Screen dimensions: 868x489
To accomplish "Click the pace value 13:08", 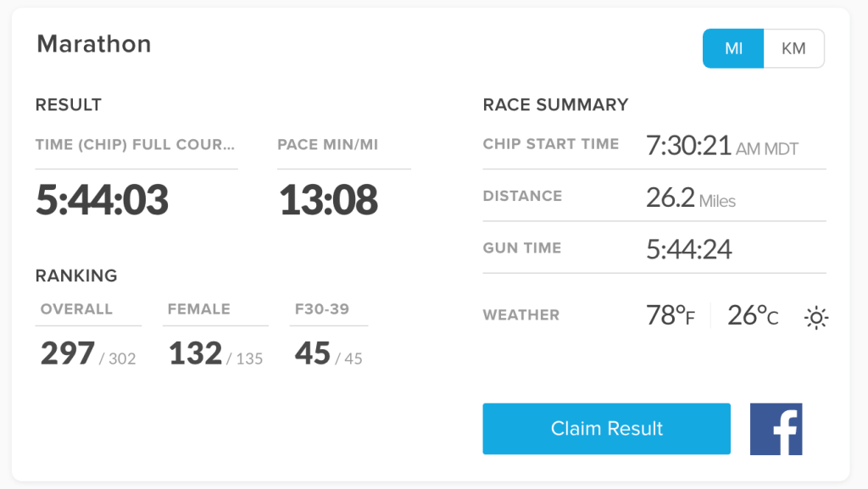I will pyautogui.click(x=328, y=200).
